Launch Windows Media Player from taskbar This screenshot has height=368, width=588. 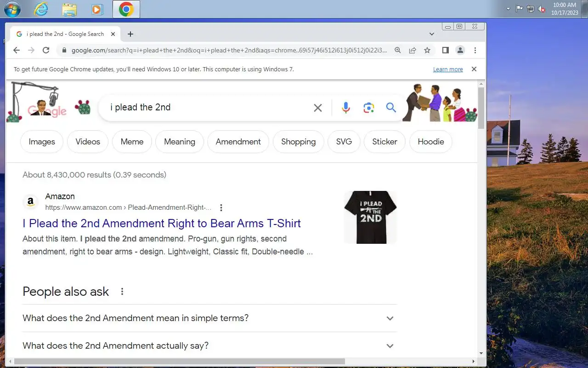coord(97,9)
